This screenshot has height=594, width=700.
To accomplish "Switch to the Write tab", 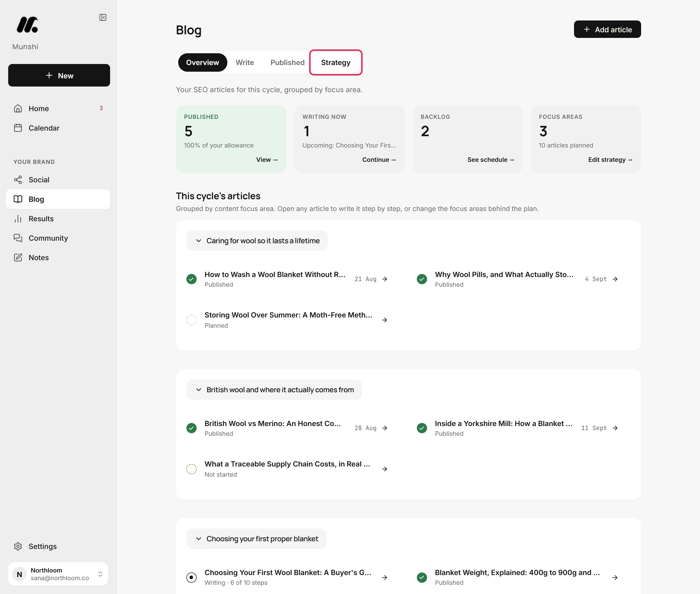I will [245, 63].
